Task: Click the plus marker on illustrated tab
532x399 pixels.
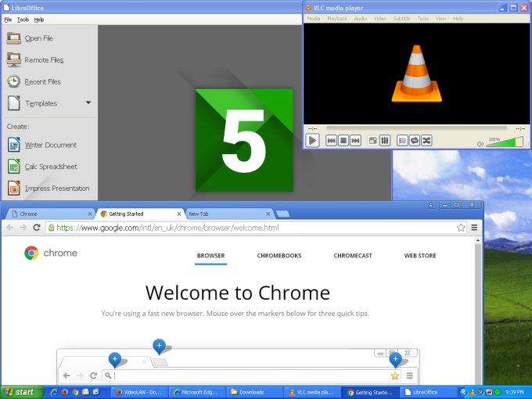Action: pyautogui.click(x=115, y=359)
